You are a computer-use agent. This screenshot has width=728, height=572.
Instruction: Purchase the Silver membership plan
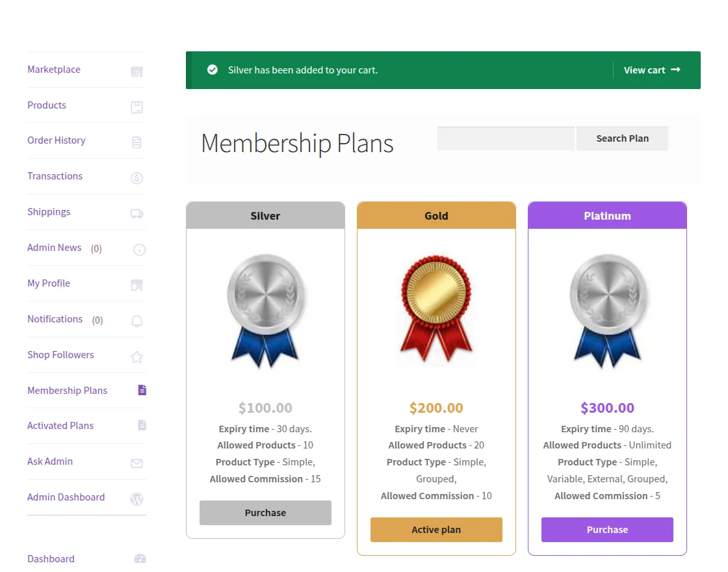(x=265, y=513)
